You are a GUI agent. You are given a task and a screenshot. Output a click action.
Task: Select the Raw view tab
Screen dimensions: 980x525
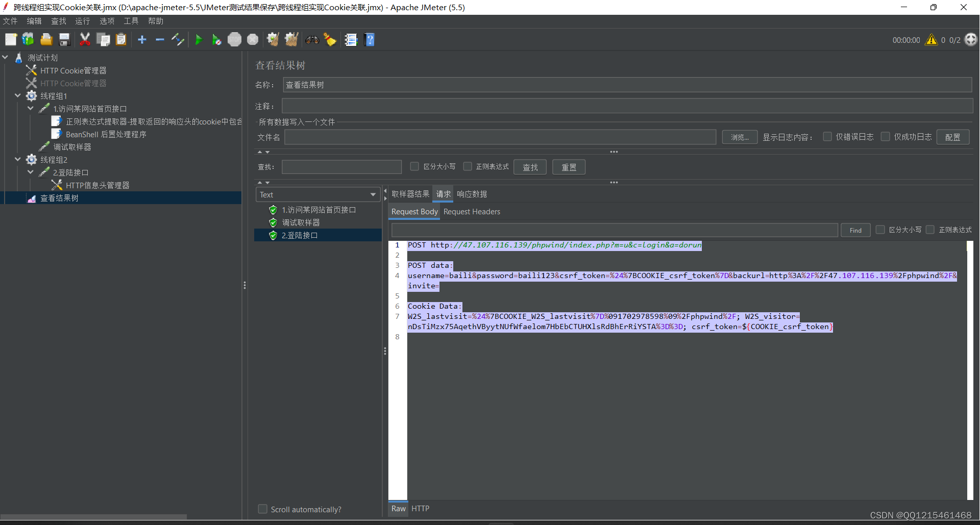pyautogui.click(x=398, y=508)
